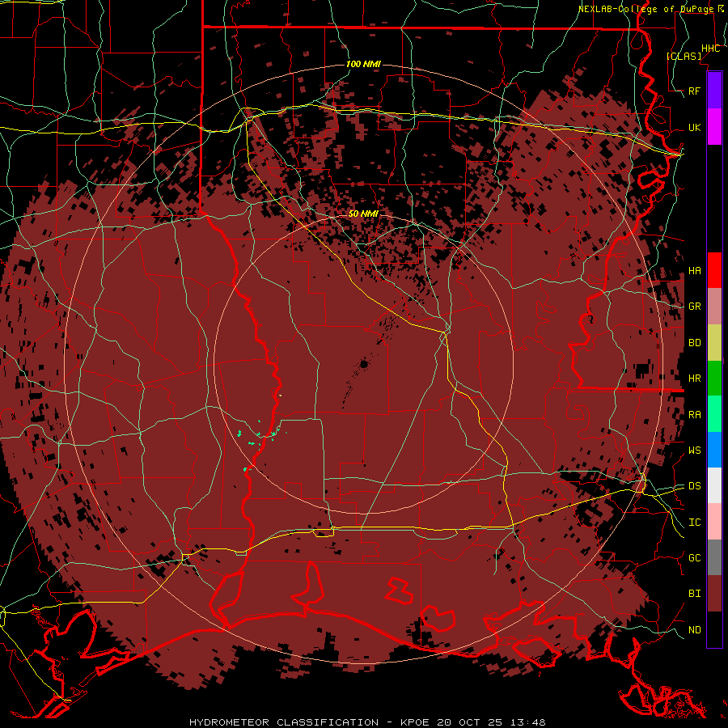Click the GC gray color swatch
Image resolution: width=728 pixels, height=728 pixels.
point(714,557)
